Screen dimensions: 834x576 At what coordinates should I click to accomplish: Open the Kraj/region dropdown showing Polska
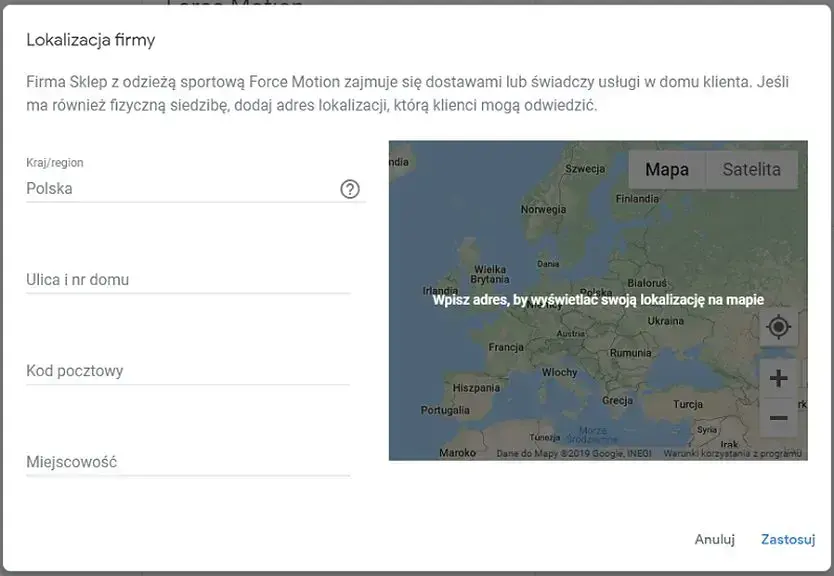180,188
